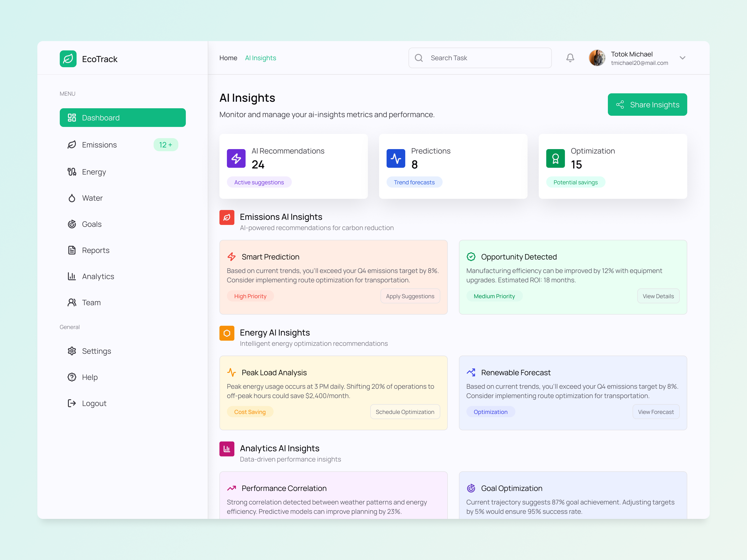Viewport: 747px width, 560px height.
Task: Select the Logout icon at sidebar bottom
Action: click(x=72, y=403)
